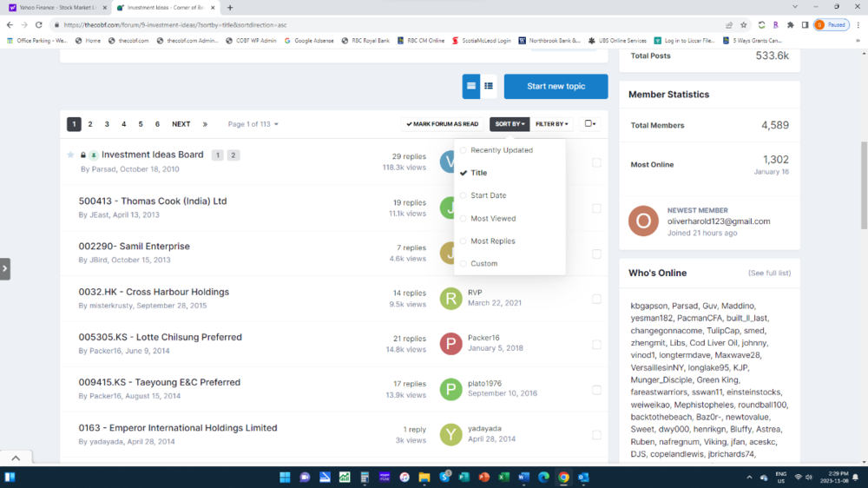The width and height of the screenshot is (868, 488).
Task: Tick the checkbox for Thomas Cook (India) topic
Action: click(596, 208)
